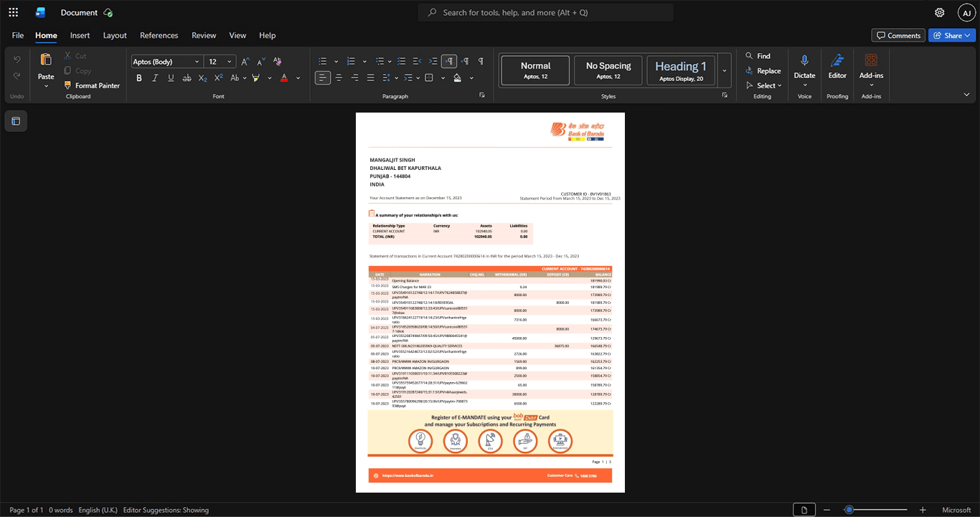Open the navigation pane icon beside document
The height and width of the screenshot is (517, 980).
point(16,121)
